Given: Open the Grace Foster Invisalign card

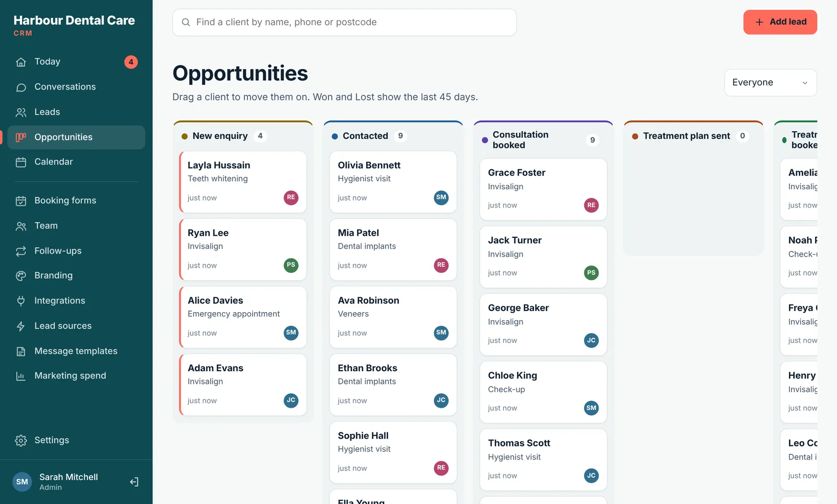Looking at the screenshot, I should pos(543,189).
